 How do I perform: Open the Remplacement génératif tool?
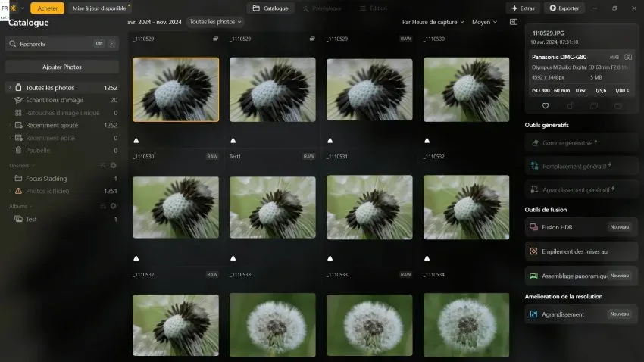581,166
